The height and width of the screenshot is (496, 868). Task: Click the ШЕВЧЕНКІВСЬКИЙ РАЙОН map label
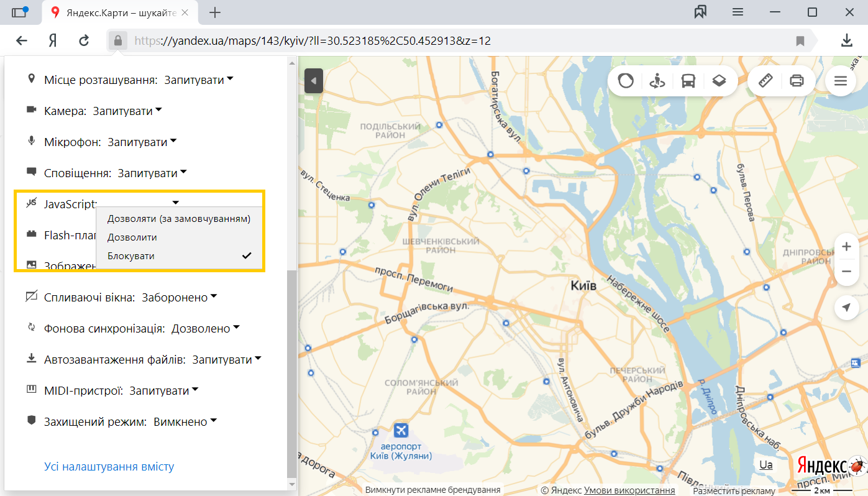441,246
